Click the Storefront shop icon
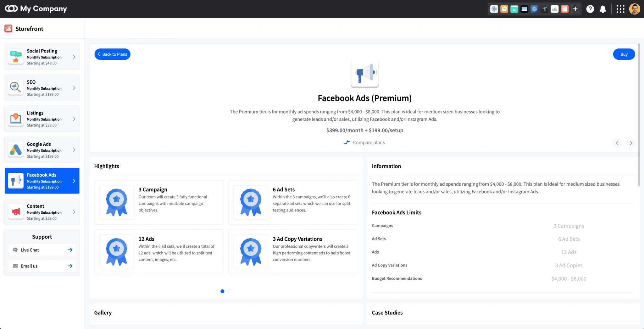The width and height of the screenshot is (644, 329). pyautogui.click(x=8, y=29)
